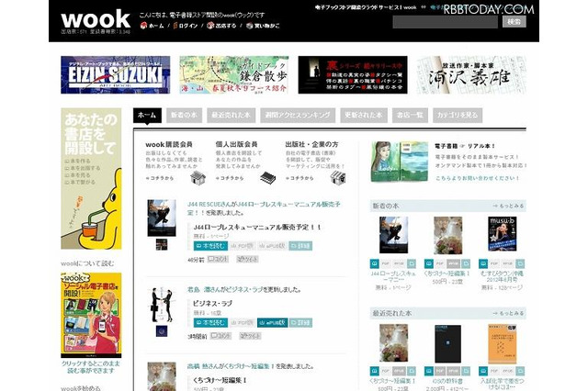This screenshot has height=391, width=588.
Task: Click 詳細 button for ビジネス・ラブ
Action: point(300,322)
